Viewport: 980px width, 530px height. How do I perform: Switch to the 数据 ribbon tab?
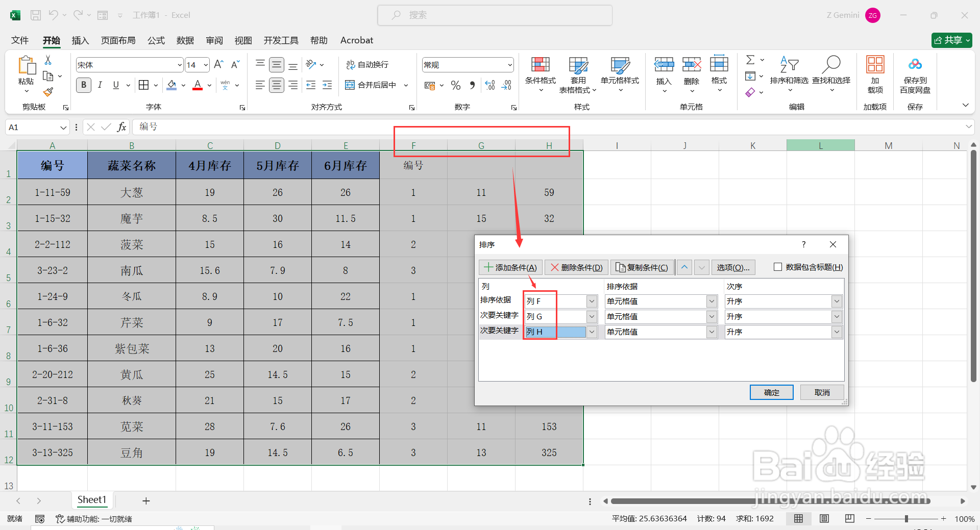coord(185,40)
